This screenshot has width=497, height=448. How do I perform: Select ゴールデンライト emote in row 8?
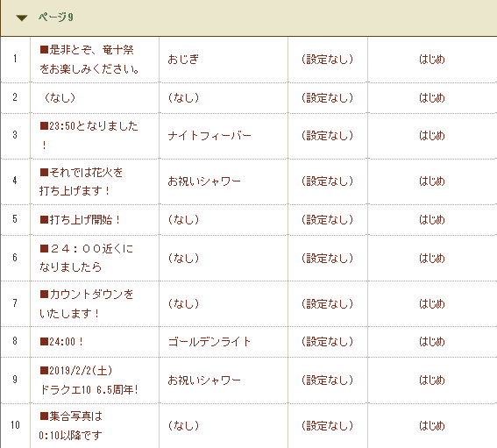tap(209, 342)
